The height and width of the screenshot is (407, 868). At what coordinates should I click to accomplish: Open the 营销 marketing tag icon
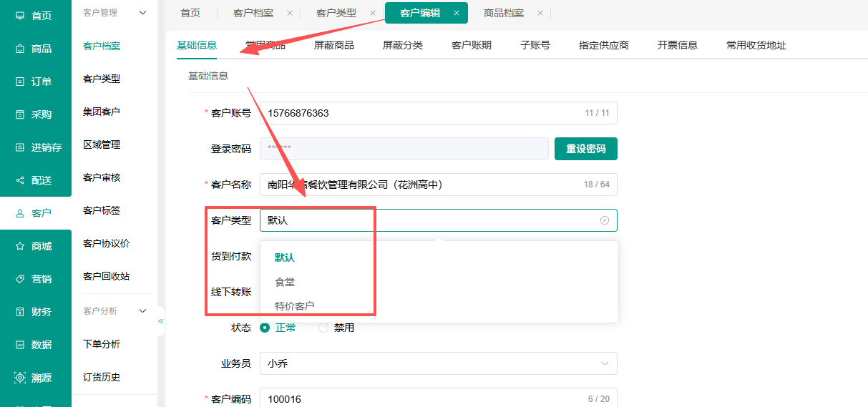20,279
